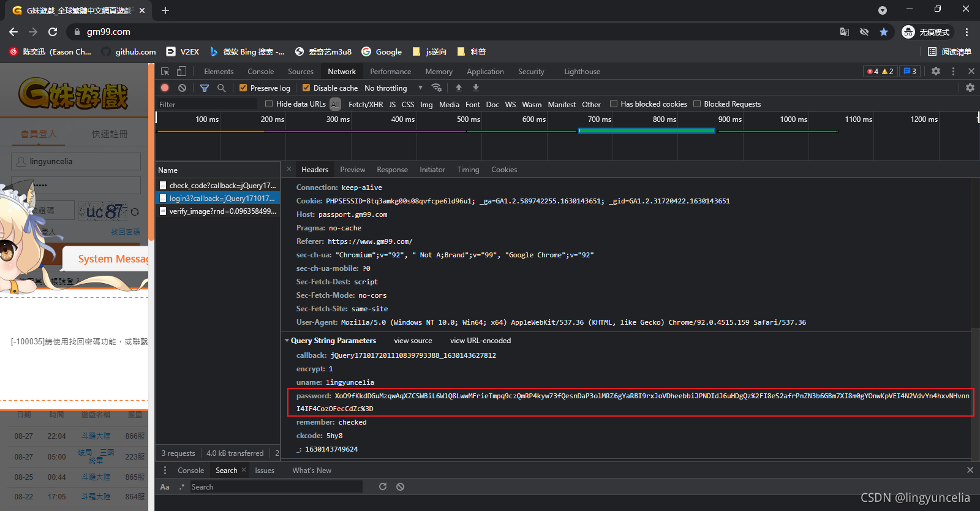Click the translate page icon
980x511 pixels.
(845, 32)
